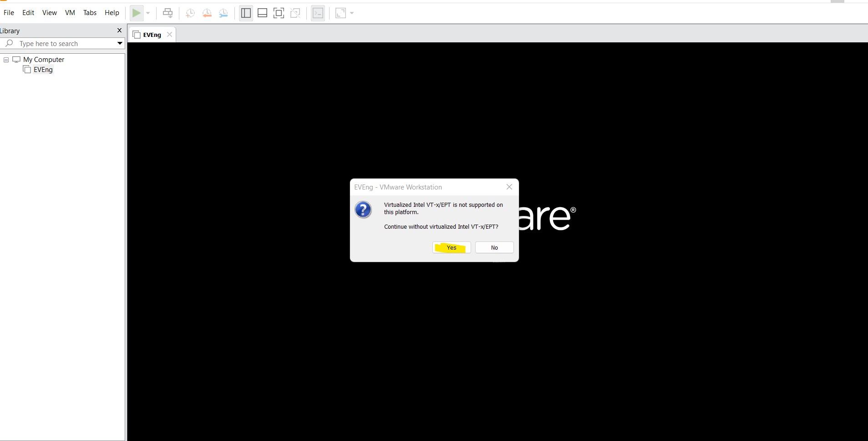
Task: Click No in the VT-x/EPT dialog
Action: pos(494,248)
